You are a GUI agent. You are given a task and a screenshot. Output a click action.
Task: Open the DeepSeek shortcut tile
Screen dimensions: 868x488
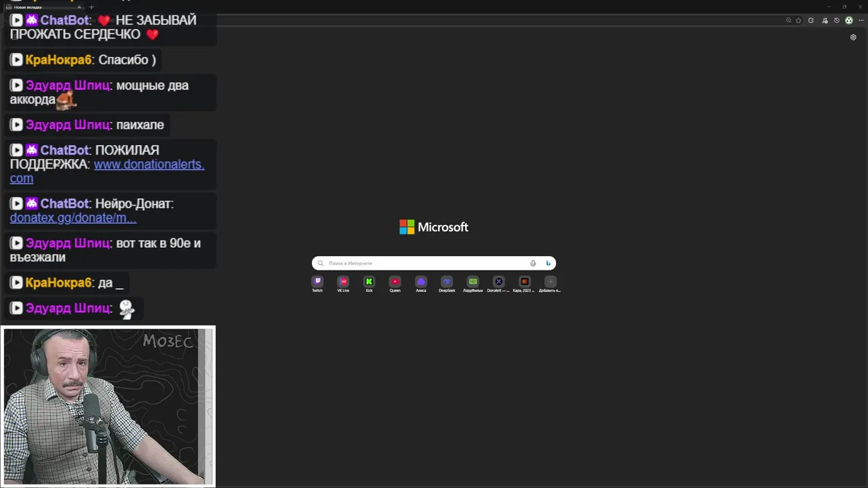click(x=447, y=283)
